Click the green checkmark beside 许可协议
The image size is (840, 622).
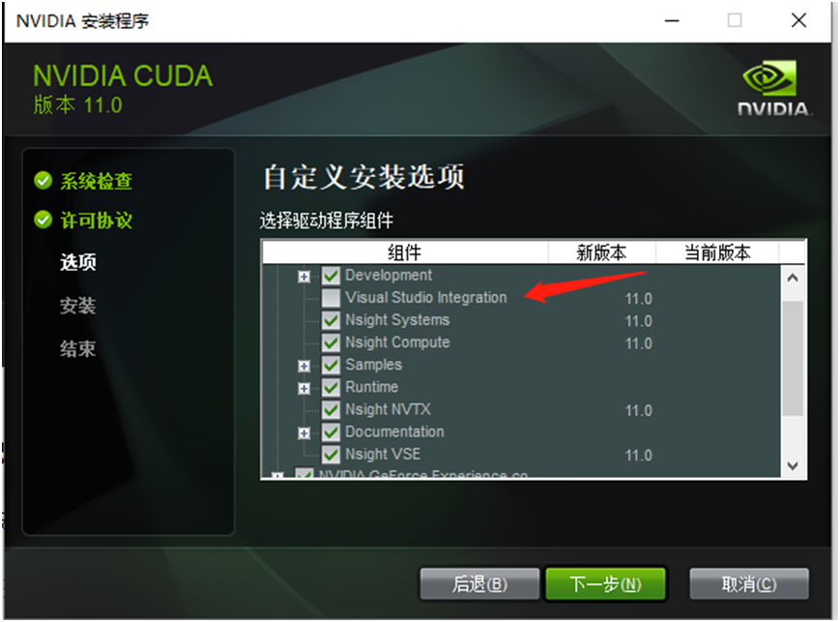click(x=43, y=220)
